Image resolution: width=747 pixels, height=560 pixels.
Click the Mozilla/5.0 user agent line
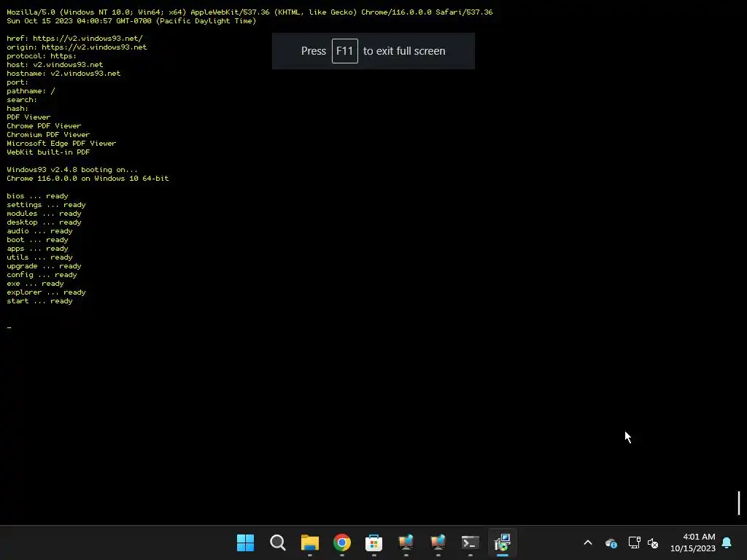(x=249, y=12)
